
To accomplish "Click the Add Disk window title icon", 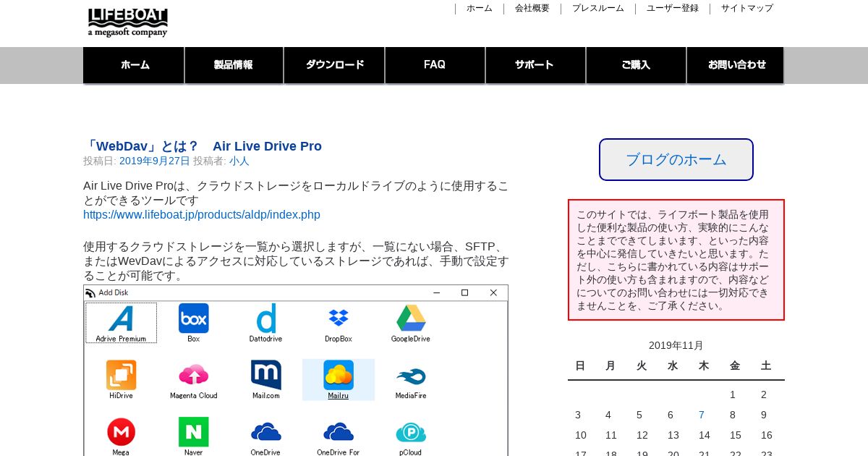I will [90, 293].
